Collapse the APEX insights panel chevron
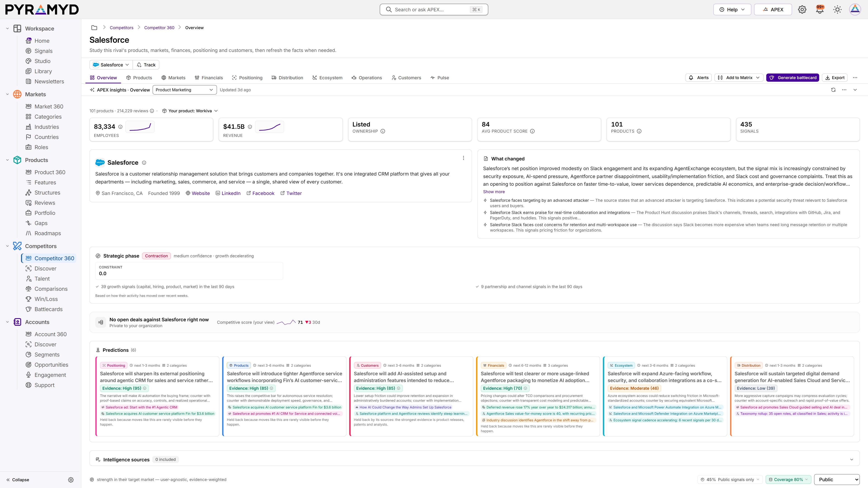The width and height of the screenshot is (868, 488). click(855, 90)
